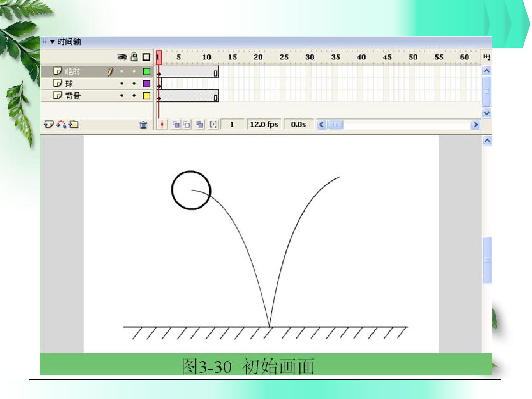The image size is (532, 399).
Task: Click the page icon of the 球 layer
Action: [x=57, y=83]
